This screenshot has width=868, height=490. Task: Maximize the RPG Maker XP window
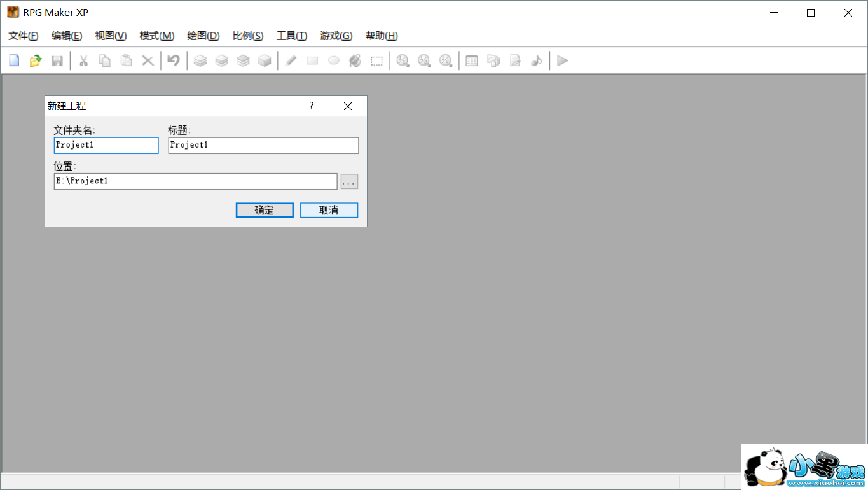click(811, 12)
